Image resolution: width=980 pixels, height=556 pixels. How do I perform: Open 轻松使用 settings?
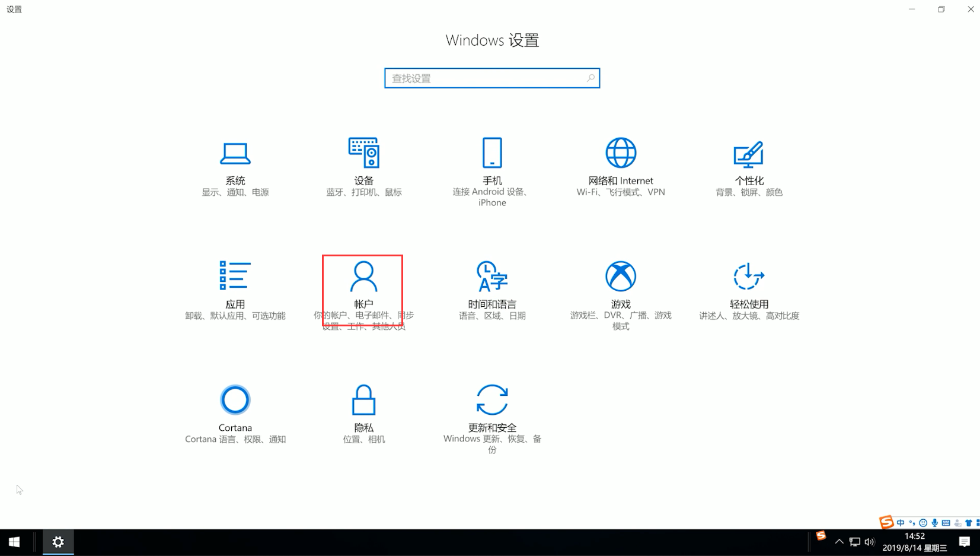click(x=749, y=291)
